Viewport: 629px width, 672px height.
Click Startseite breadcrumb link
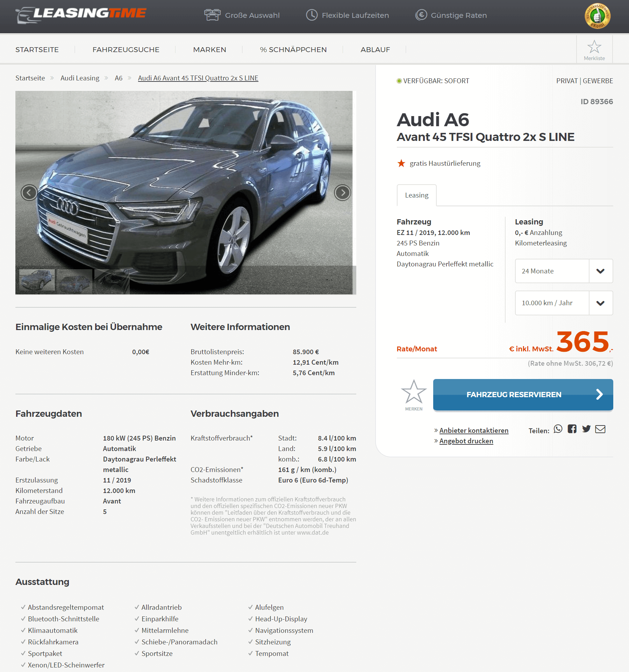(30, 78)
